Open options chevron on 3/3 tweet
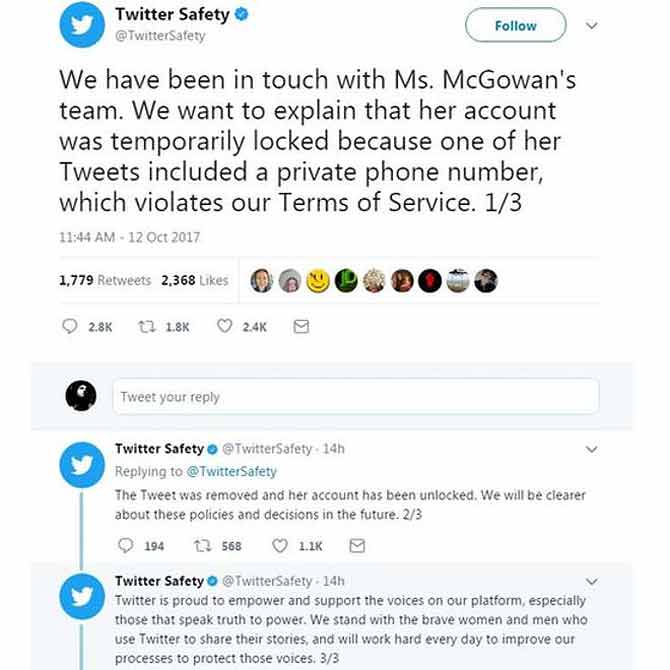The height and width of the screenshot is (670, 670). 591,581
